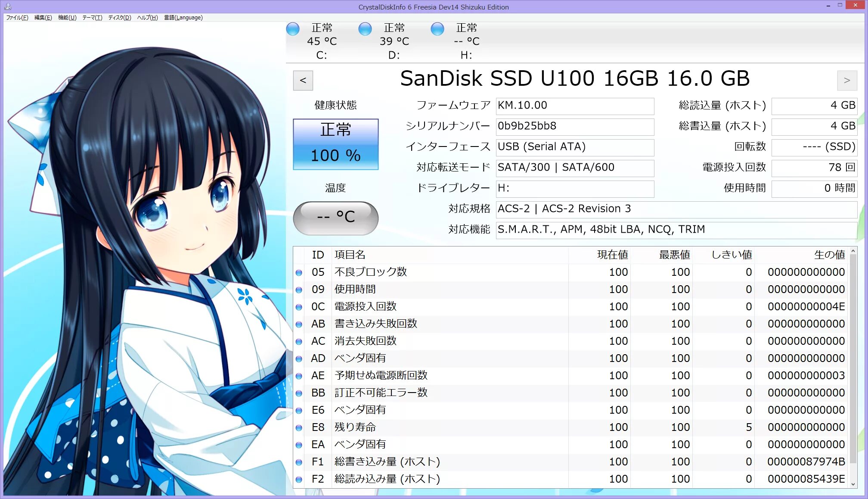Click the 生の値 column header
Viewport: 868px width, 499px height.
[x=801, y=255]
